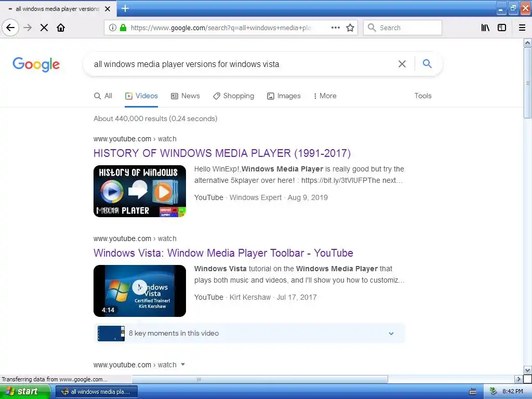Screen dimensions: 532x399
Task: Open page actions three-dots menu
Action: (x=336, y=28)
